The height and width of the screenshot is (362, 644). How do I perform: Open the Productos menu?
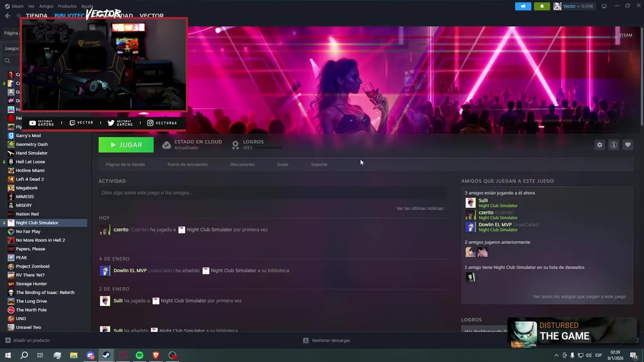[67, 6]
